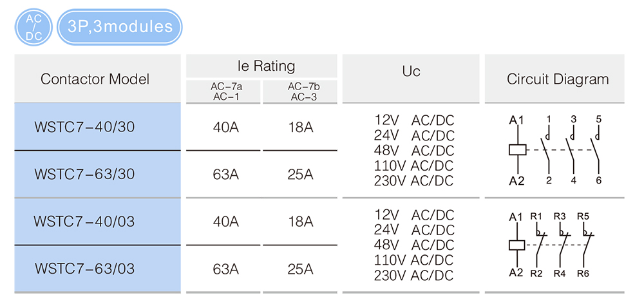The image size is (644, 304).
Task: Click the Circuit Diagram column header
Action: click(x=554, y=79)
